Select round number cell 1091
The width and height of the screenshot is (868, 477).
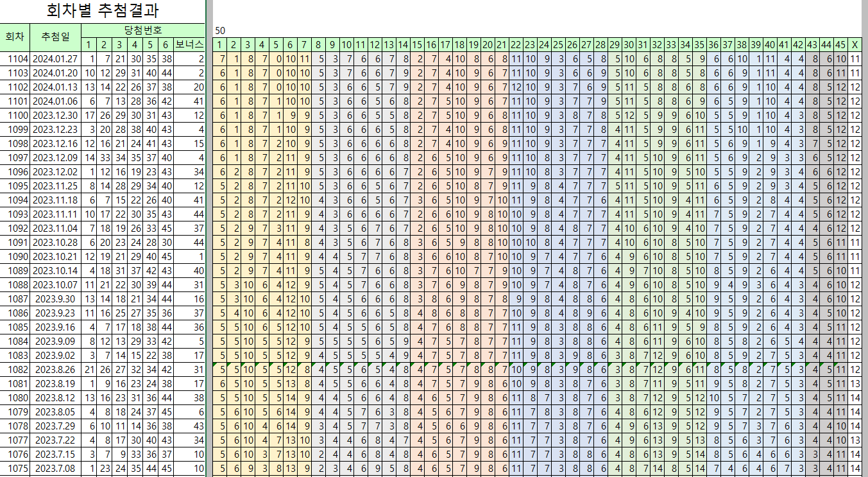14,243
